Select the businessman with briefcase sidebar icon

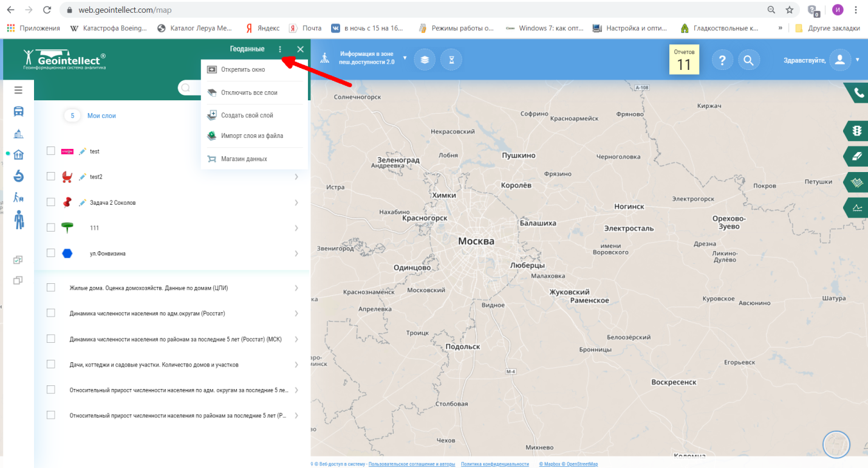coord(19,219)
